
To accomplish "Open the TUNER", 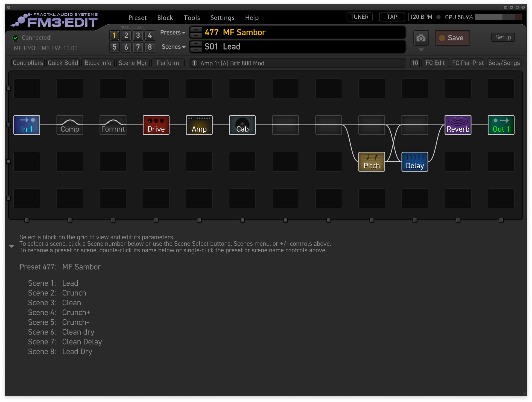I will tap(359, 17).
